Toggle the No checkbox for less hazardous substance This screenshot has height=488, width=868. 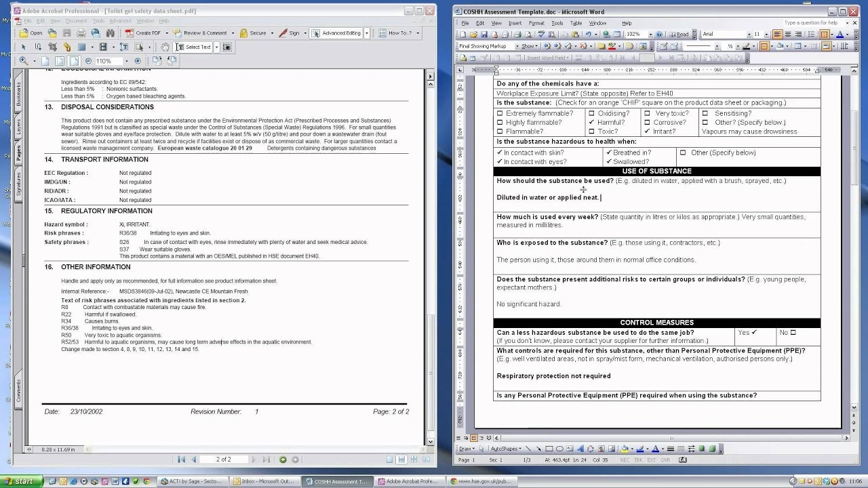(x=793, y=333)
